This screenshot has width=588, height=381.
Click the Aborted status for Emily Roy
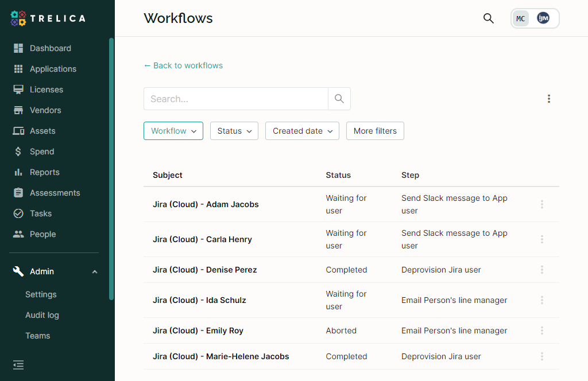pyautogui.click(x=341, y=331)
